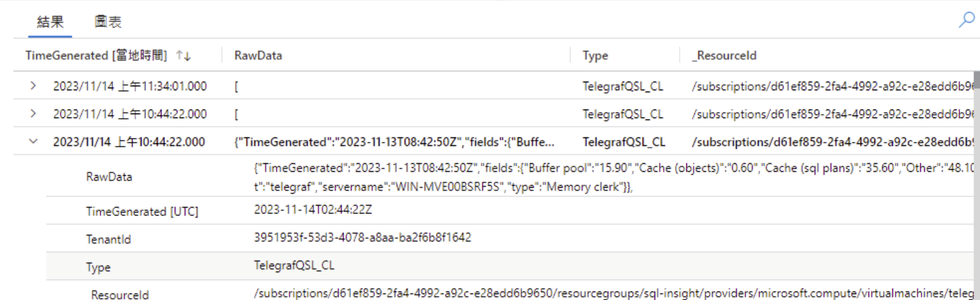Click the TimeGenerated column header
980x300 pixels.
coord(96,56)
